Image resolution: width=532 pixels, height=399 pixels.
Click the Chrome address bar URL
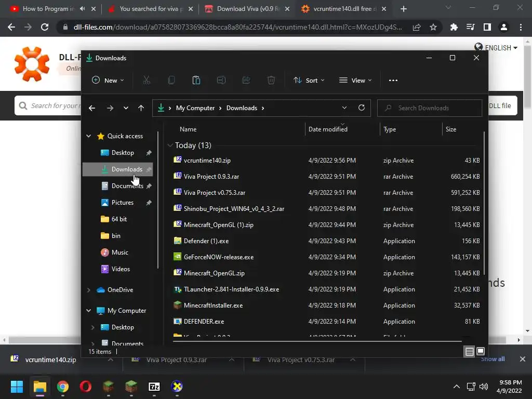pos(237,27)
